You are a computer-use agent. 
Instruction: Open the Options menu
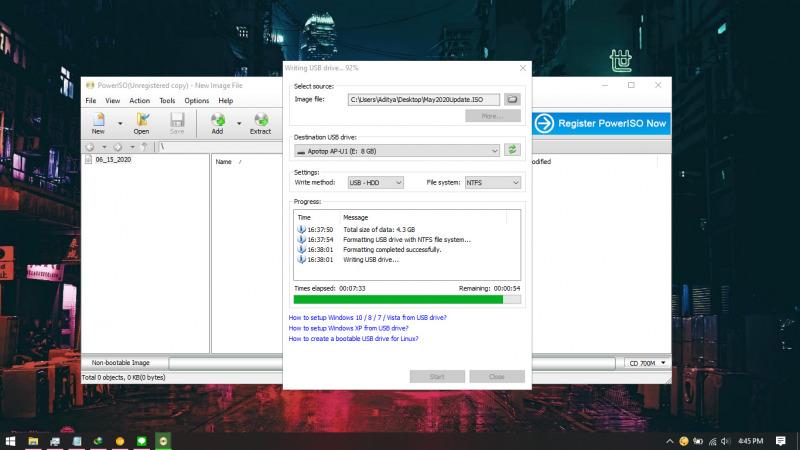pos(196,101)
